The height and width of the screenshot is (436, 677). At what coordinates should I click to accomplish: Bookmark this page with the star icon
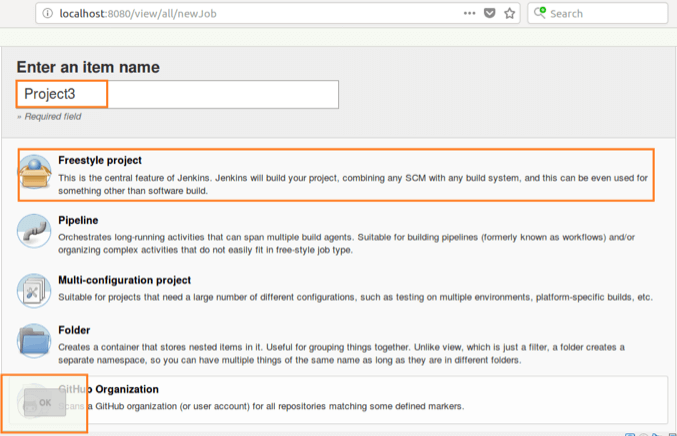[510, 13]
